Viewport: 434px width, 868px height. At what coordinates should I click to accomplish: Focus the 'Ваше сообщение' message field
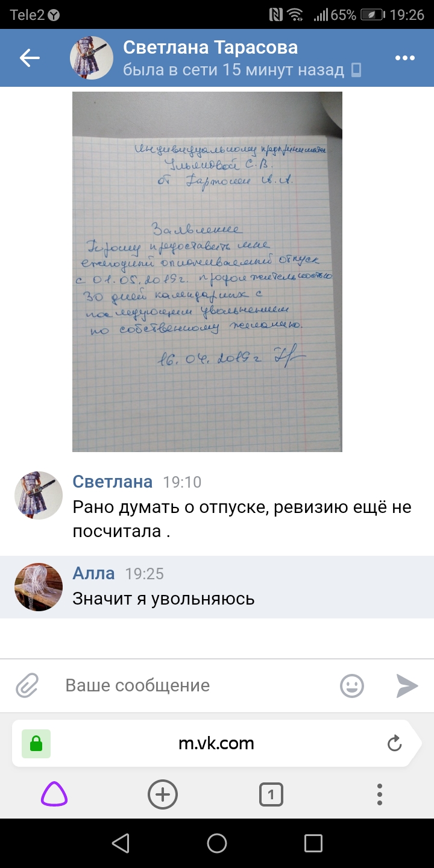[193, 685]
